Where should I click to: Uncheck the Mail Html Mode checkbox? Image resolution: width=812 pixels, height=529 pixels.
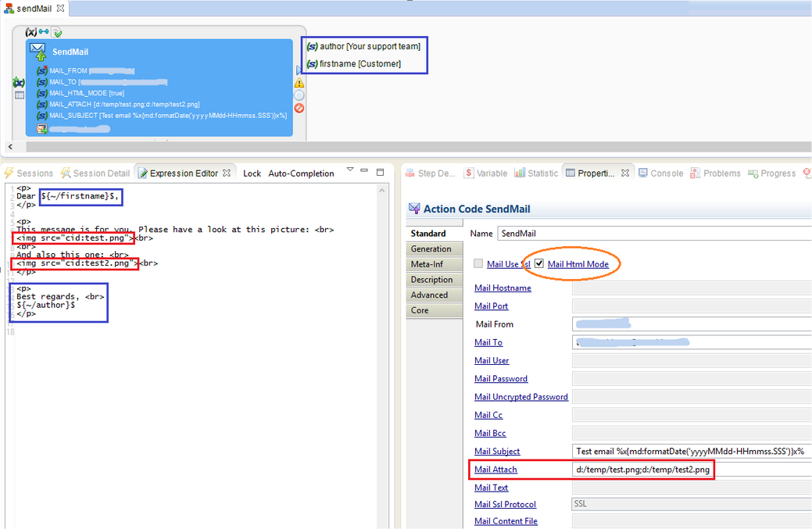tap(539, 264)
